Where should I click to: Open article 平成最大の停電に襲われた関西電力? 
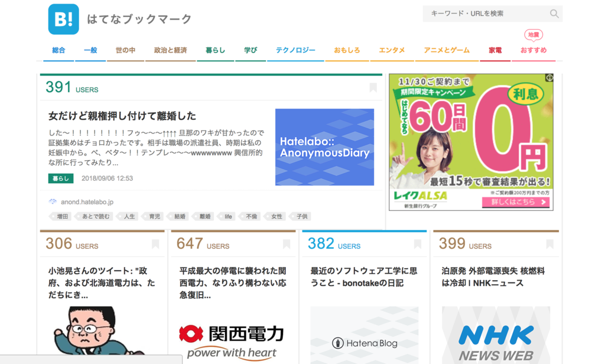[x=233, y=283]
